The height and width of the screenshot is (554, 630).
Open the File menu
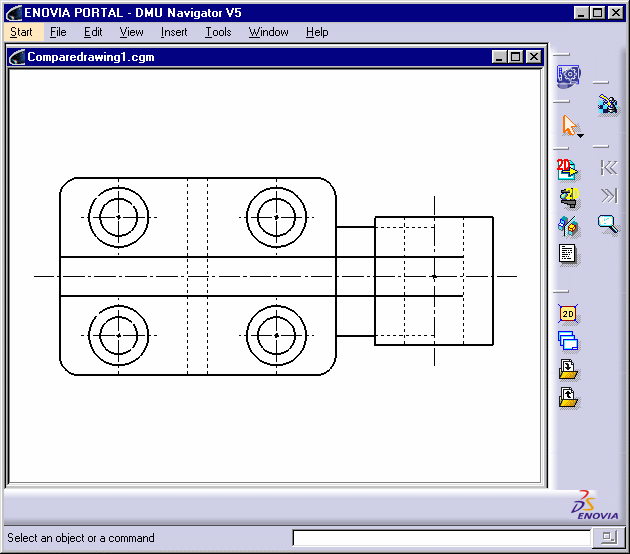point(58,32)
